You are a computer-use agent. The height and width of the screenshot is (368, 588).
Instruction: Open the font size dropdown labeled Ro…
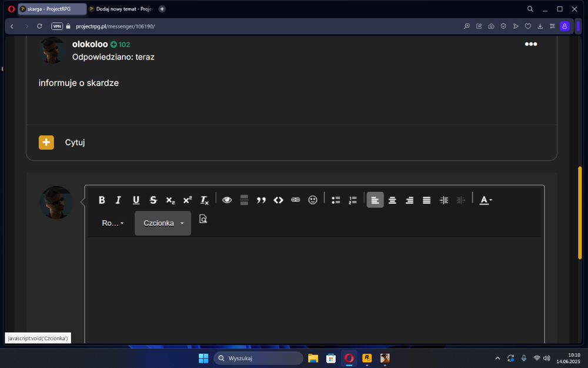(x=112, y=223)
